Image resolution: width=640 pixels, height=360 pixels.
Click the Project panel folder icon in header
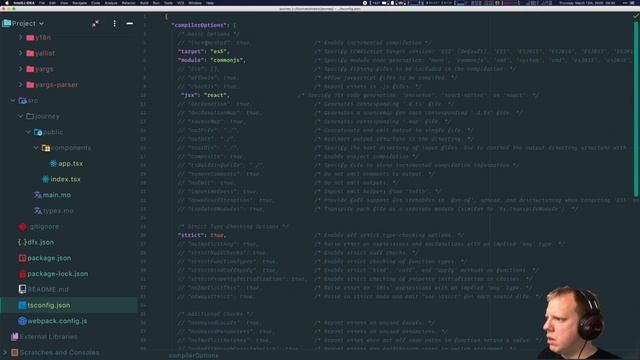(7, 23)
